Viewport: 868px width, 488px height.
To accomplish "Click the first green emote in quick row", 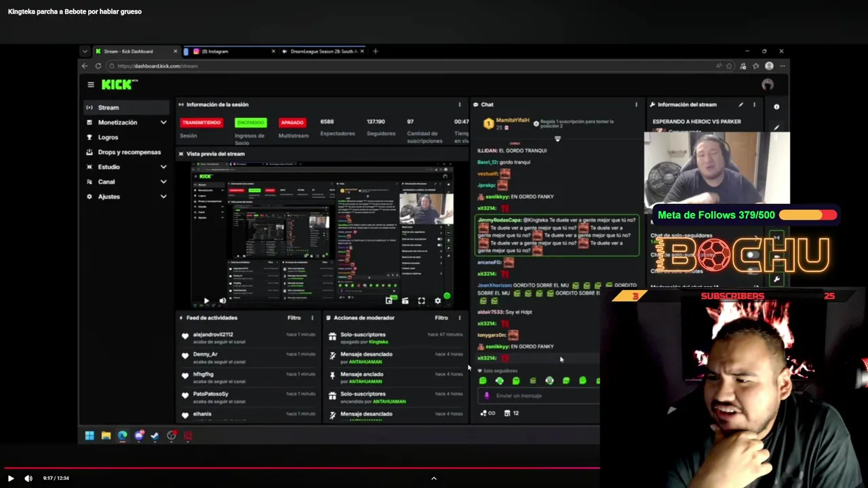I will [483, 381].
